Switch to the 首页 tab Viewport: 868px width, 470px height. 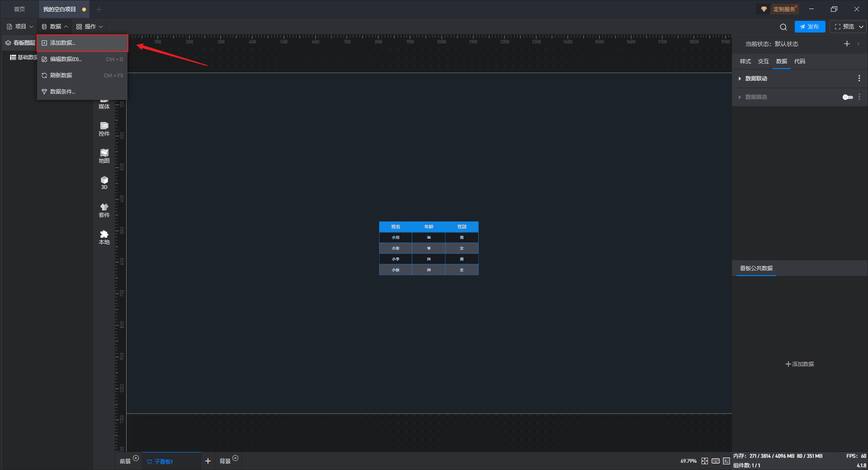(x=19, y=9)
